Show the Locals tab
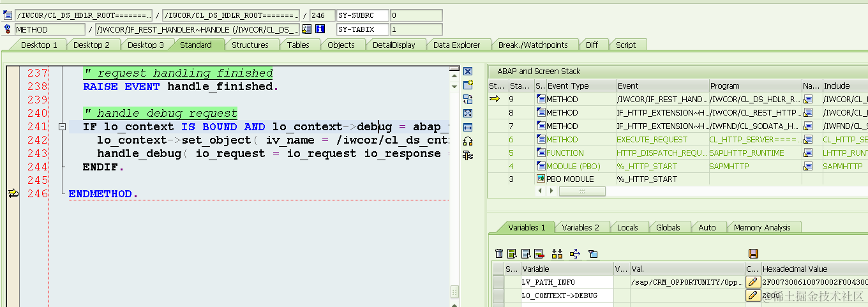This screenshot has width=868, height=307. [628, 227]
